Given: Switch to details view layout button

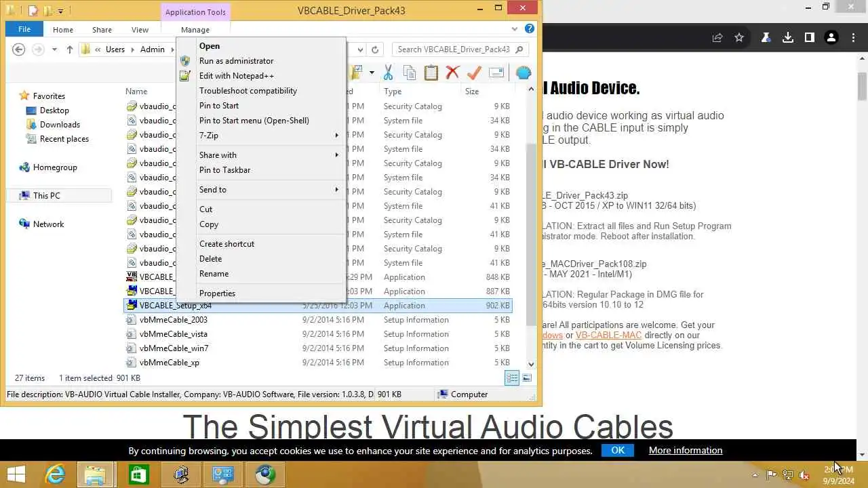Looking at the screenshot, I should (x=512, y=378).
